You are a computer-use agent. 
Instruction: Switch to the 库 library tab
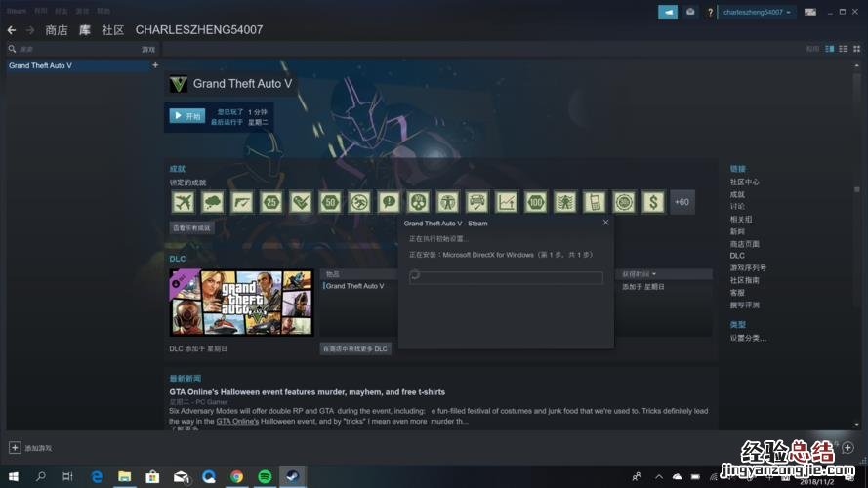click(x=85, y=30)
